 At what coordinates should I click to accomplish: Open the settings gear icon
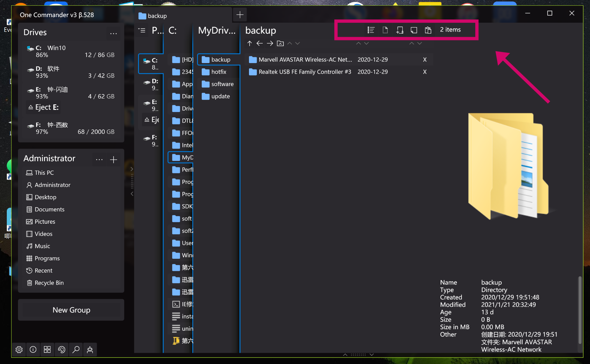19,350
